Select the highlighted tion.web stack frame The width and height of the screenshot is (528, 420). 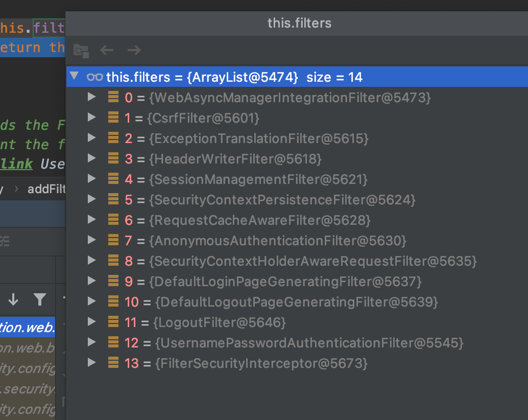(x=28, y=327)
